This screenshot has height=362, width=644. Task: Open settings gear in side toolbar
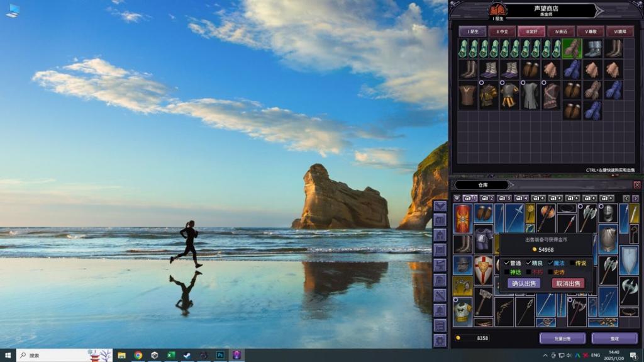coord(440,341)
